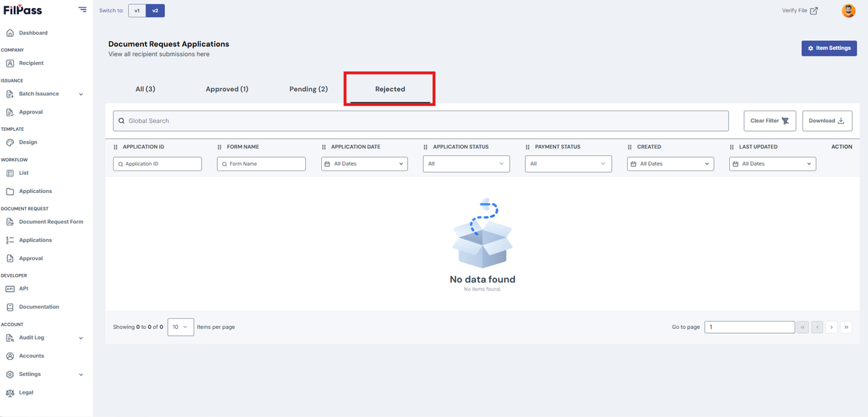Viewport: 868px width, 417px height.
Task: Click the Design palette icon
Action: click(x=10, y=142)
